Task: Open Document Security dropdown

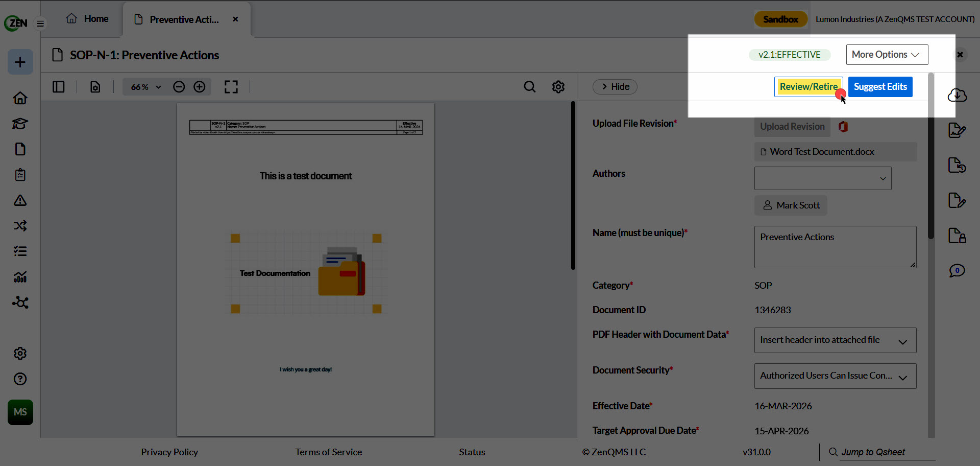Action: 835,376
